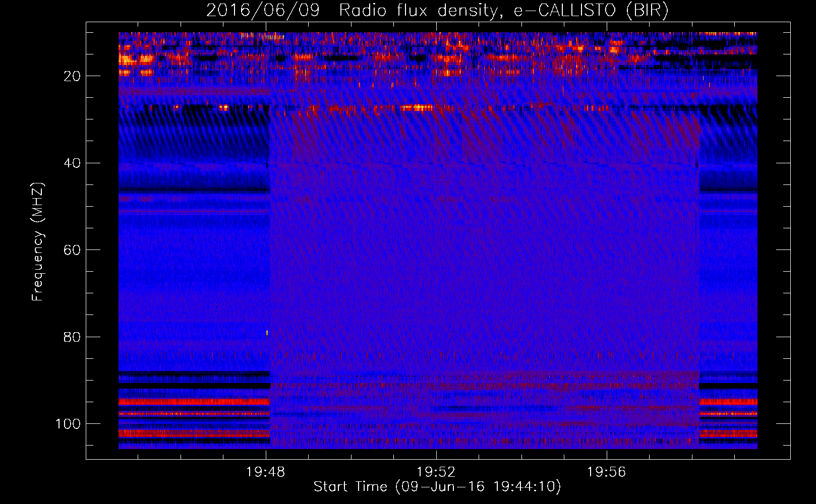Viewport: 816px width, 504px height.
Task: Click the frequency tick label "40"
Action: tap(72, 163)
